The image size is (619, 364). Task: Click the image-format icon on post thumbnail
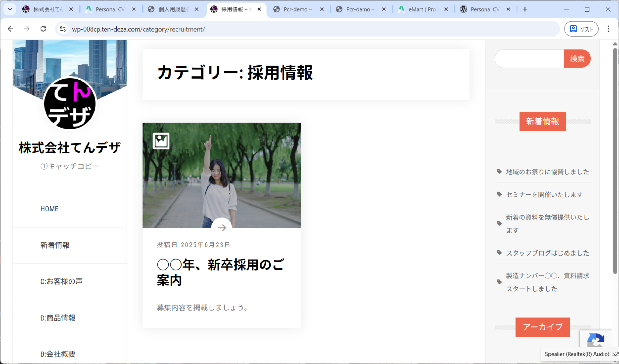(x=161, y=141)
